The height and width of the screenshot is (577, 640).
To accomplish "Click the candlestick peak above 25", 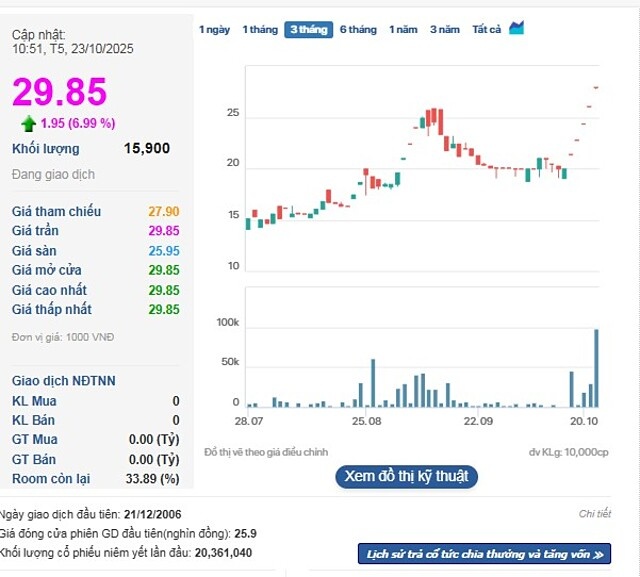I will tap(434, 120).
